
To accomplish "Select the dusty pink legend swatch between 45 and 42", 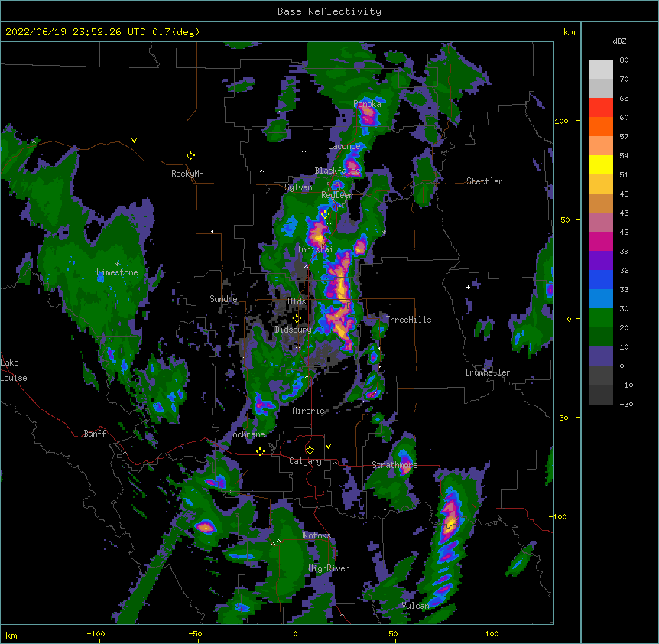I will click(x=601, y=223).
